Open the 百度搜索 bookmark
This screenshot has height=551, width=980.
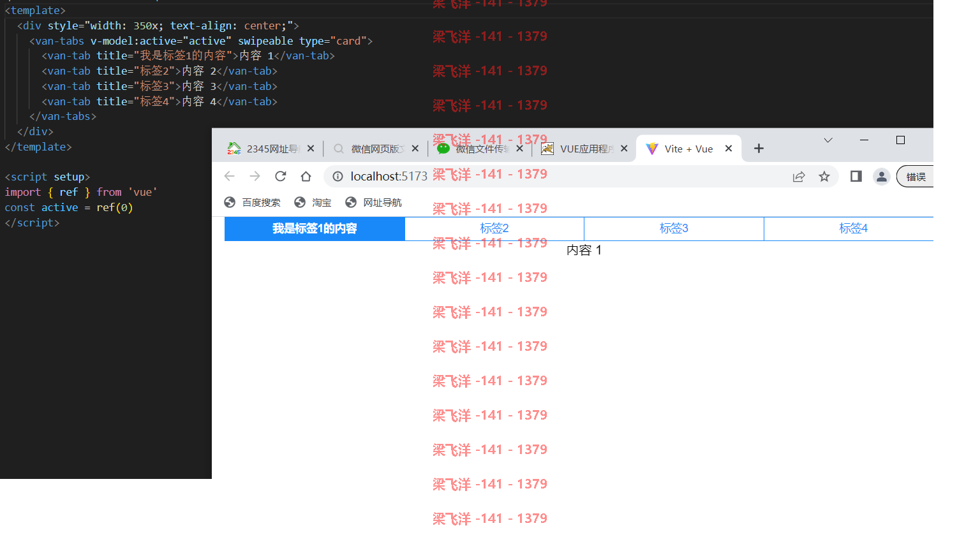click(x=253, y=203)
